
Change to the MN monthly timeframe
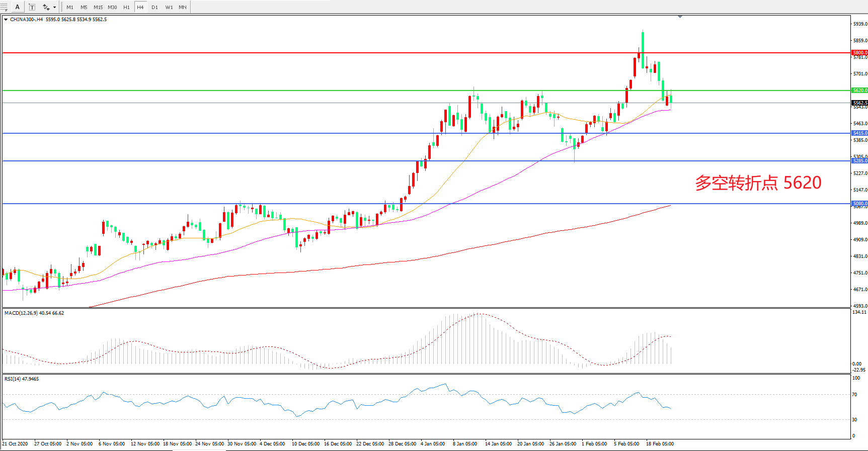coord(183,7)
